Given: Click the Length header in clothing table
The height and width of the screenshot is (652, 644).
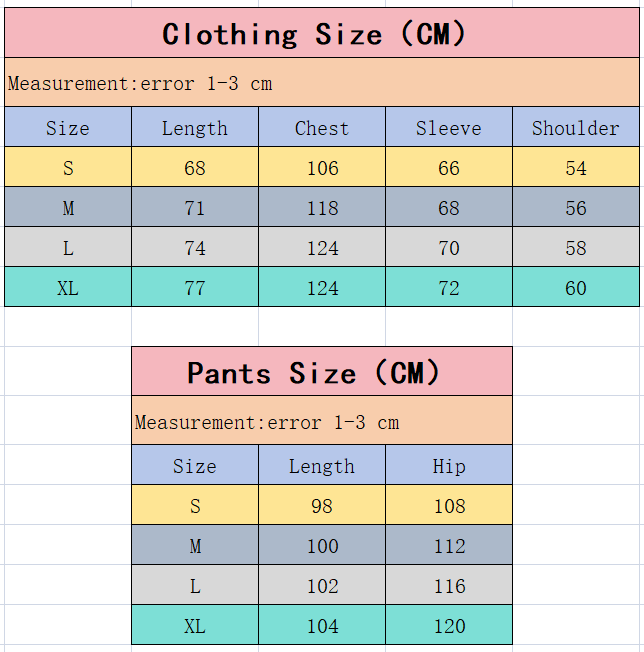Looking at the screenshot, I should (195, 128).
